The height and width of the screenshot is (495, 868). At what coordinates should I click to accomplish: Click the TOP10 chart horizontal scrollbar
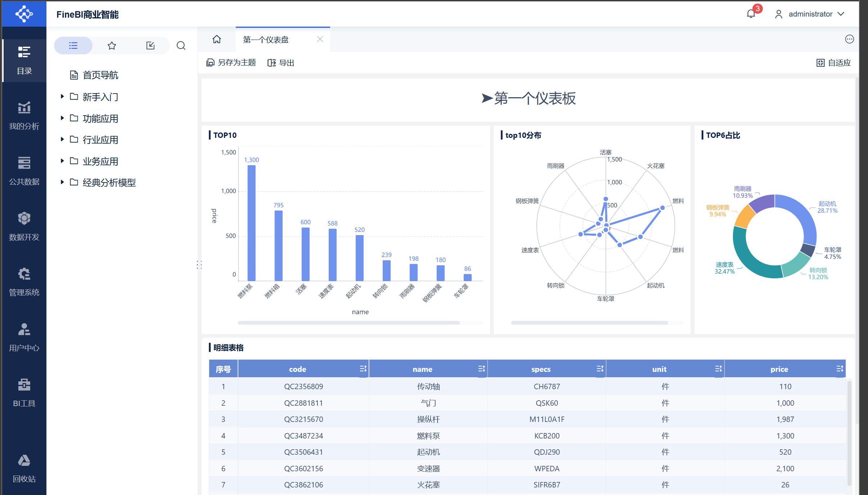pos(348,323)
